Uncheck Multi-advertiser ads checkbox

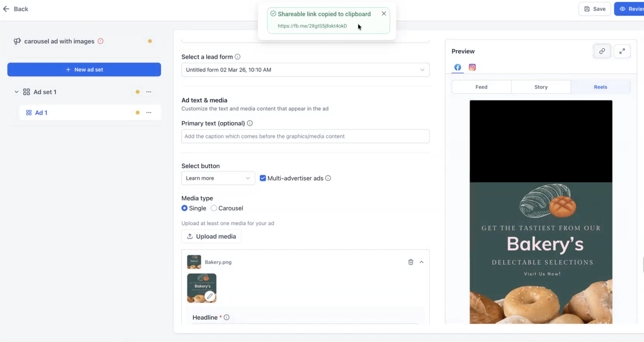(263, 178)
